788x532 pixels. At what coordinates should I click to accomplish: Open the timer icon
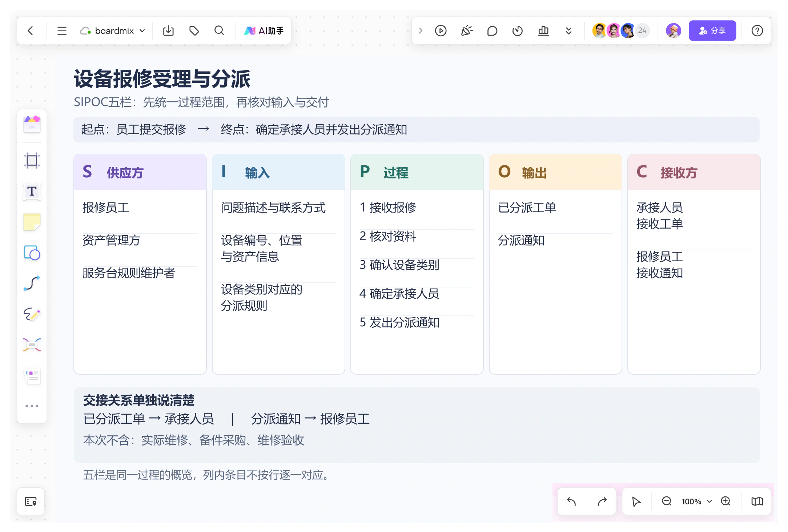(518, 31)
